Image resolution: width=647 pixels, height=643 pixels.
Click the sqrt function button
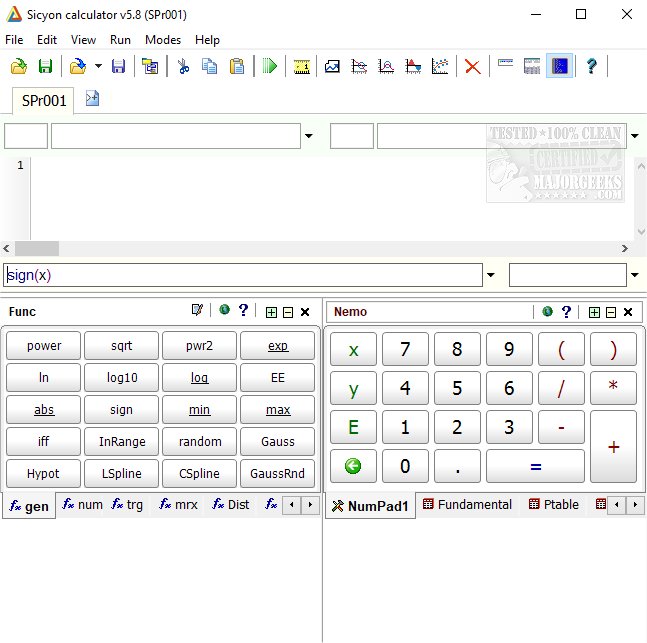pos(121,345)
